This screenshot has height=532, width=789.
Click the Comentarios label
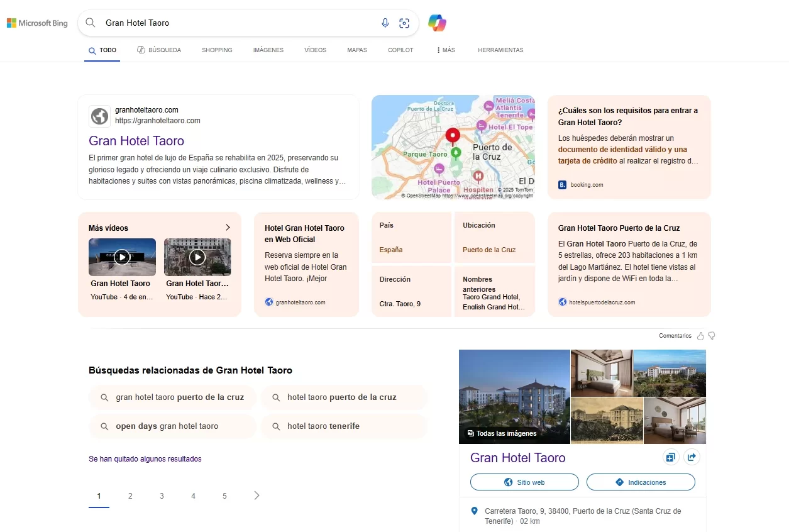coord(675,336)
